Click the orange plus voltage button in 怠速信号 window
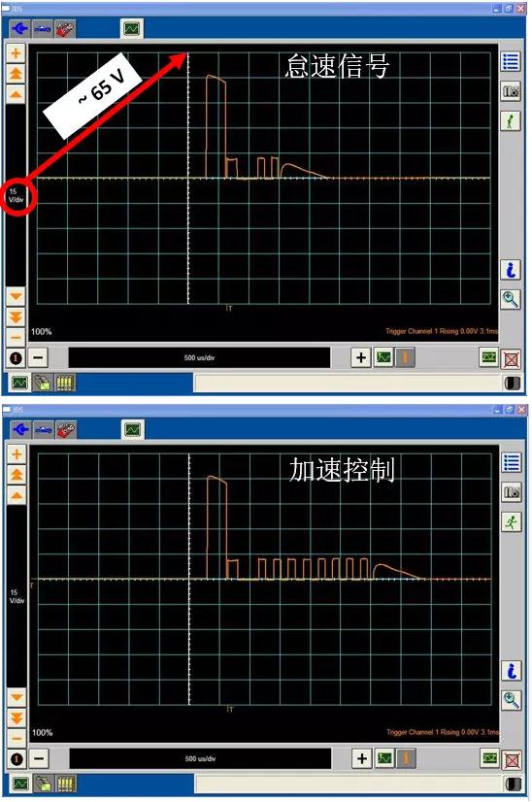This screenshot has width=532, height=802. [x=16, y=53]
